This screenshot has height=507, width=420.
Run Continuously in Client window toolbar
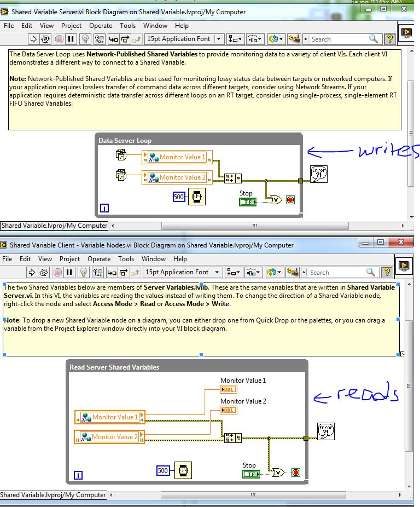44,273
